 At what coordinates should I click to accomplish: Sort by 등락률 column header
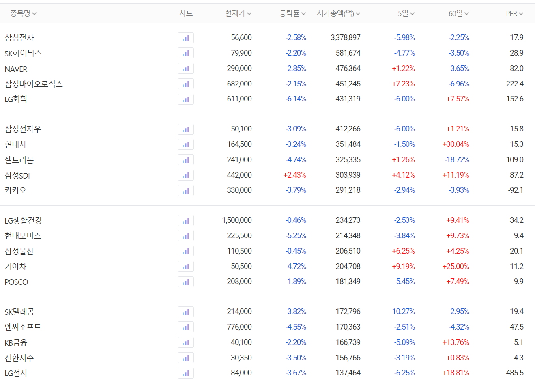(x=293, y=13)
